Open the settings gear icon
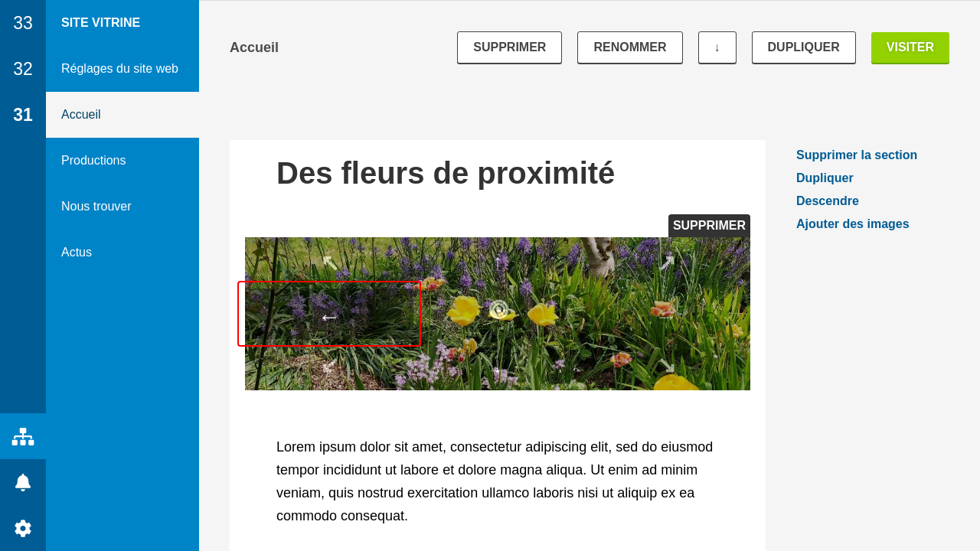Screen dimensions: 980x551 pos(23,528)
